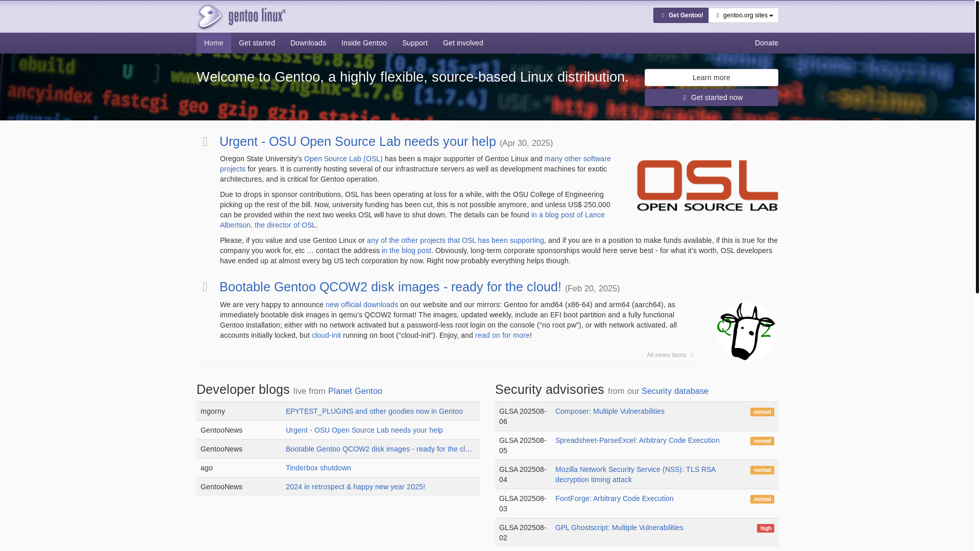Open the Get started menu item
The image size is (980, 551).
257,43
